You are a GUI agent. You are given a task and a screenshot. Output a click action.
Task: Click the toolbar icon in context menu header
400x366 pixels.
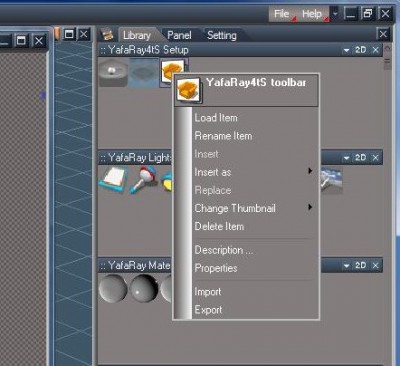click(x=188, y=90)
